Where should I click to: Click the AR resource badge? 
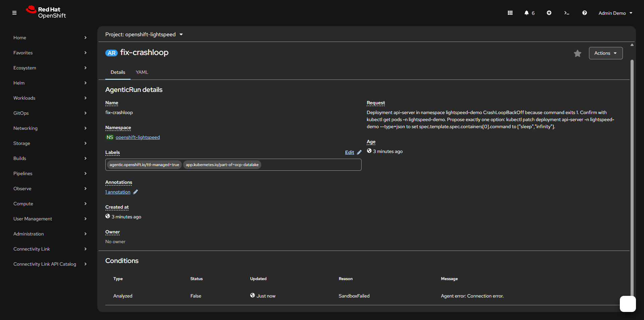111,53
